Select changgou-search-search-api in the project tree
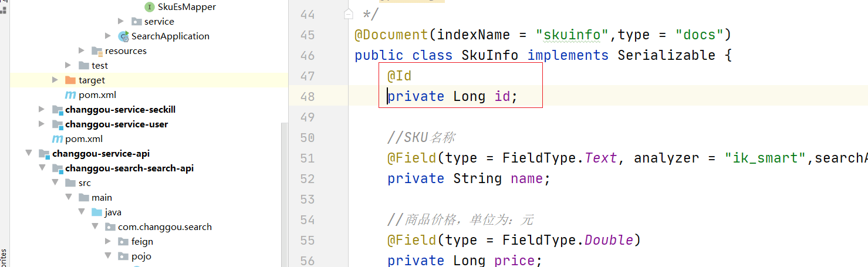The height and width of the screenshot is (267, 868). point(129,168)
